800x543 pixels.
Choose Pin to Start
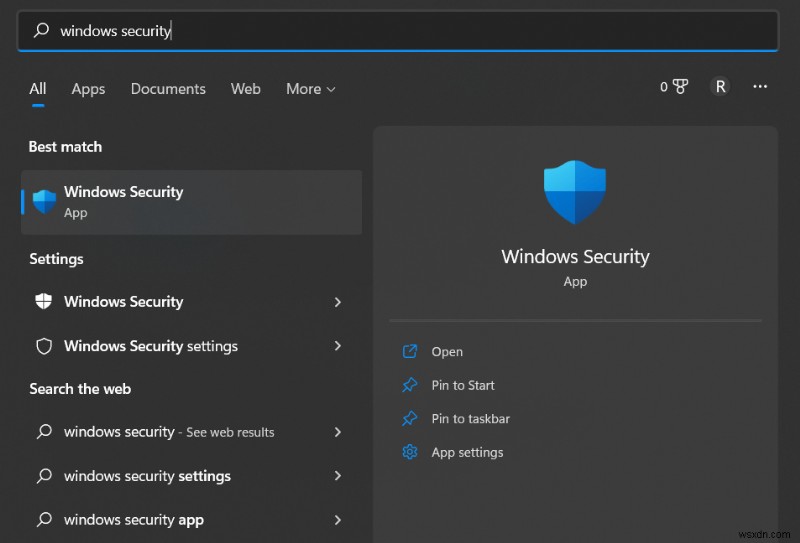463,385
